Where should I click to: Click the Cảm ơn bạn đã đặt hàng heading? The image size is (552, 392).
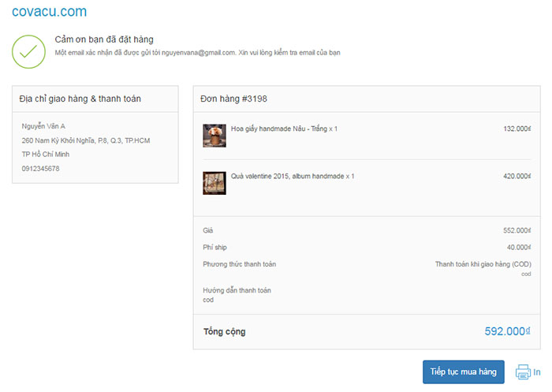click(x=104, y=39)
